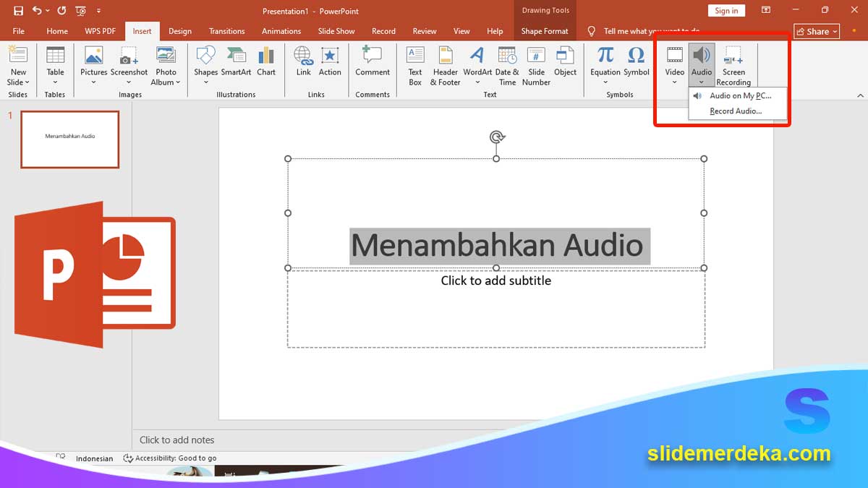Switch to the WPS PDF tab

[99, 31]
